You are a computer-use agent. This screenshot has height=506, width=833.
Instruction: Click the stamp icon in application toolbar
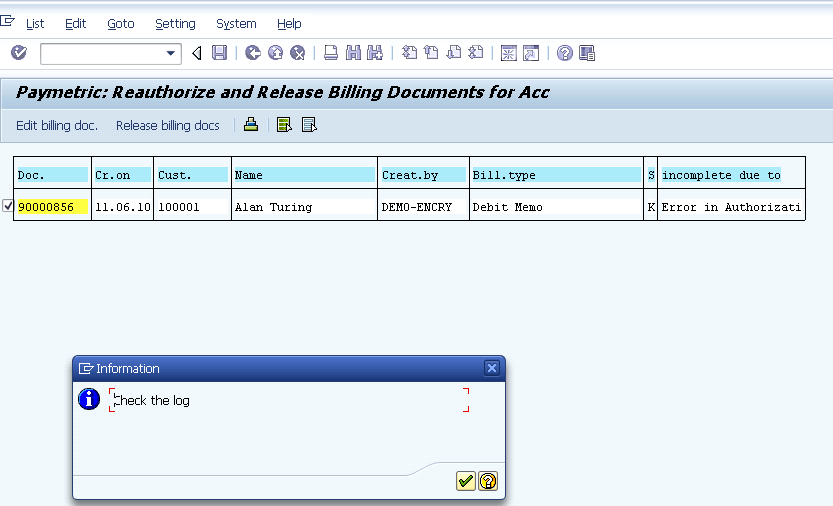click(251, 125)
